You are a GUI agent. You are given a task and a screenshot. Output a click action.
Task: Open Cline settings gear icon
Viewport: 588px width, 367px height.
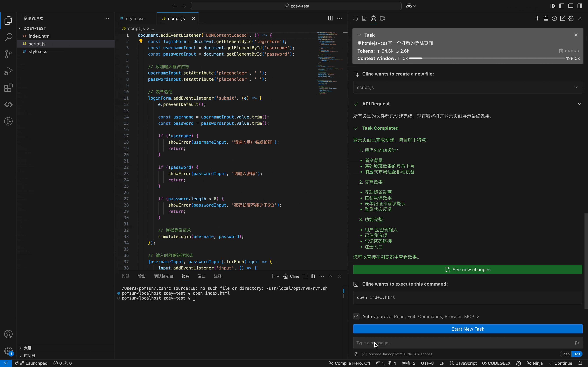pos(571,19)
